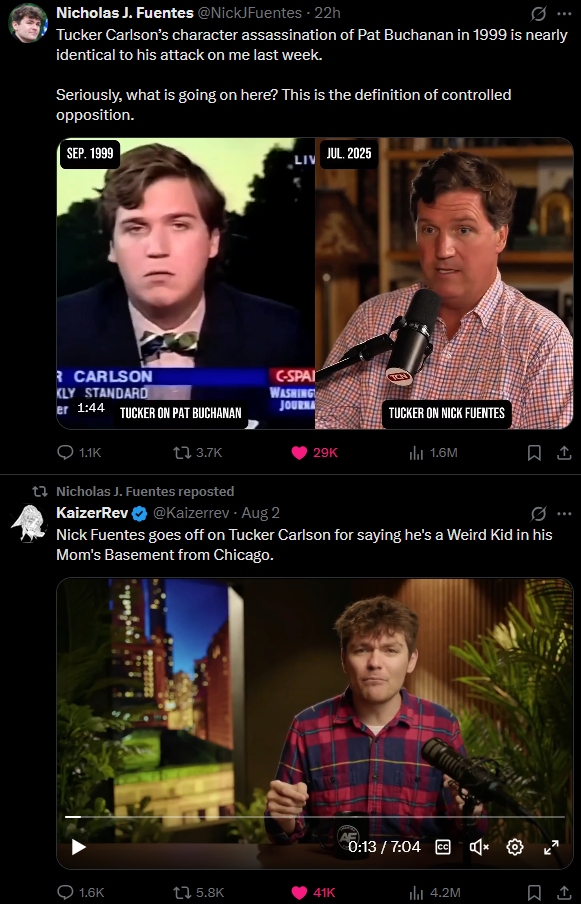Share the first post
The width and height of the screenshot is (581, 904).
tap(564, 453)
